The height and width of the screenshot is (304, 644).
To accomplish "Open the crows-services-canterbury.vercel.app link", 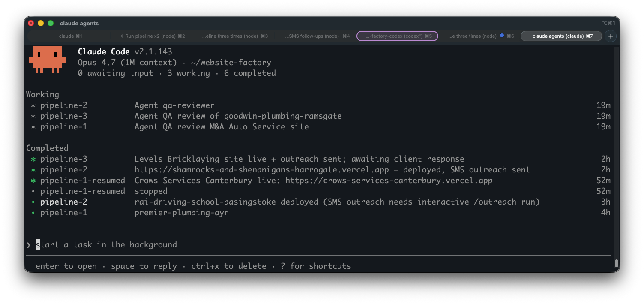I will pos(389,181).
